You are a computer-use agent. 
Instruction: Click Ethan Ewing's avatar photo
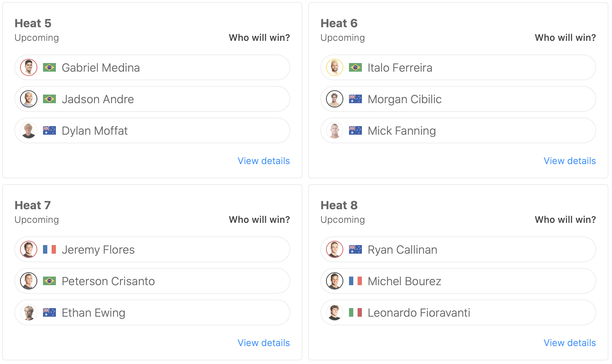(x=29, y=312)
